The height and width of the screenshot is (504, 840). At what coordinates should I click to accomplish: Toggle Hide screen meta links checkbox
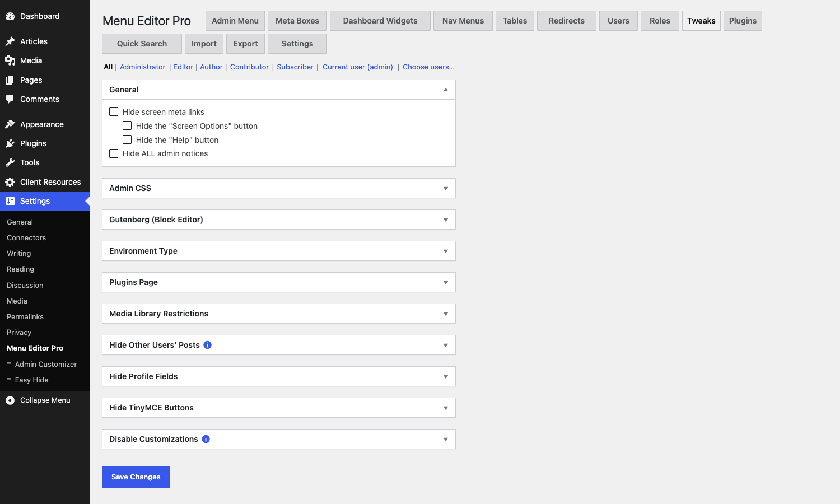coord(114,111)
